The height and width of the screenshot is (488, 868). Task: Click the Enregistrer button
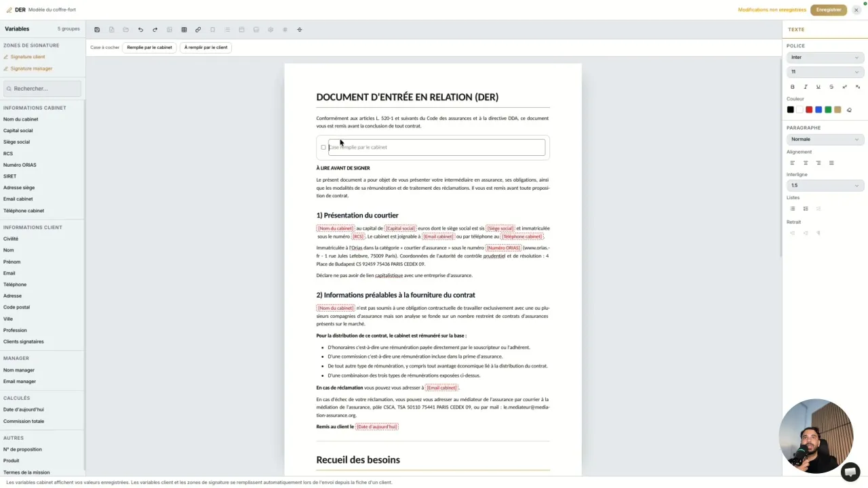point(829,10)
